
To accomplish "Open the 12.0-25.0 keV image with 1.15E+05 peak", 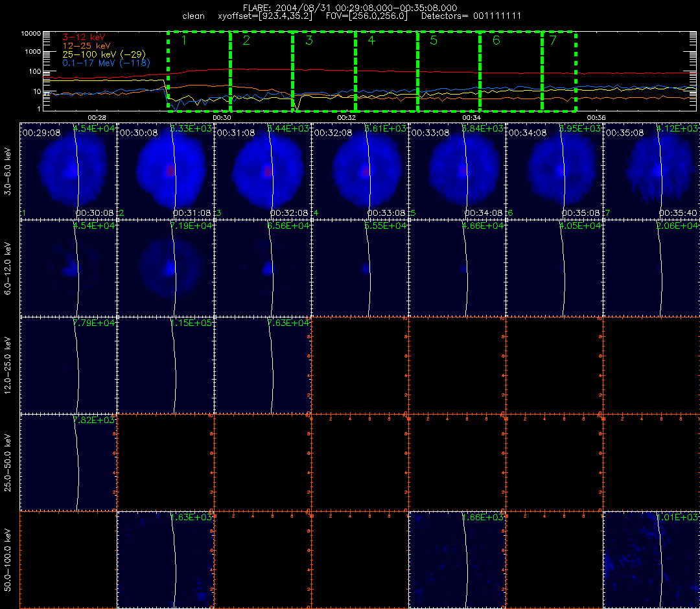I will (166, 365).
